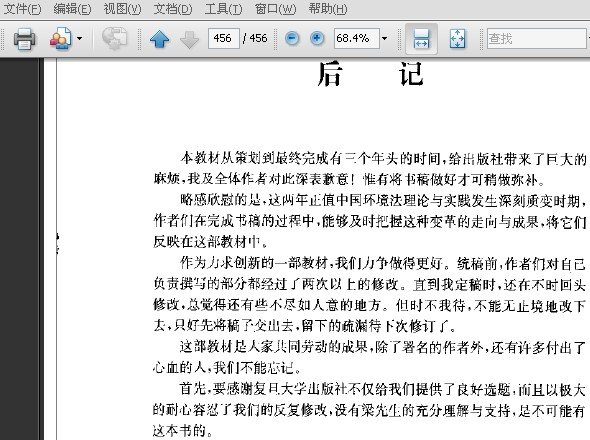590x440 pixels.
Task: Zoom out with the minus button
Action: click(x=292, y=38)
